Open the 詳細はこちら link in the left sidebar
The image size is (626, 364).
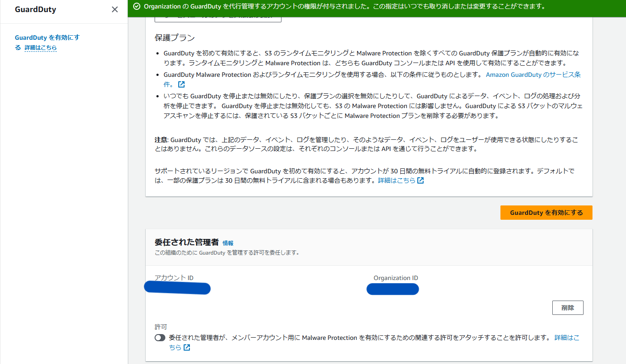click(41, 48)
